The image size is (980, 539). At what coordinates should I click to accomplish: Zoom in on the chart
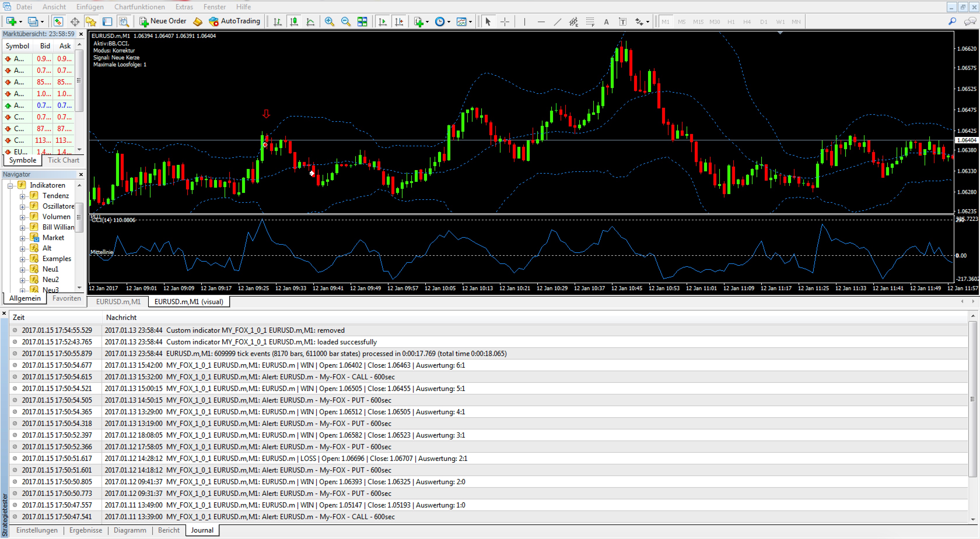tap(329, 22)
